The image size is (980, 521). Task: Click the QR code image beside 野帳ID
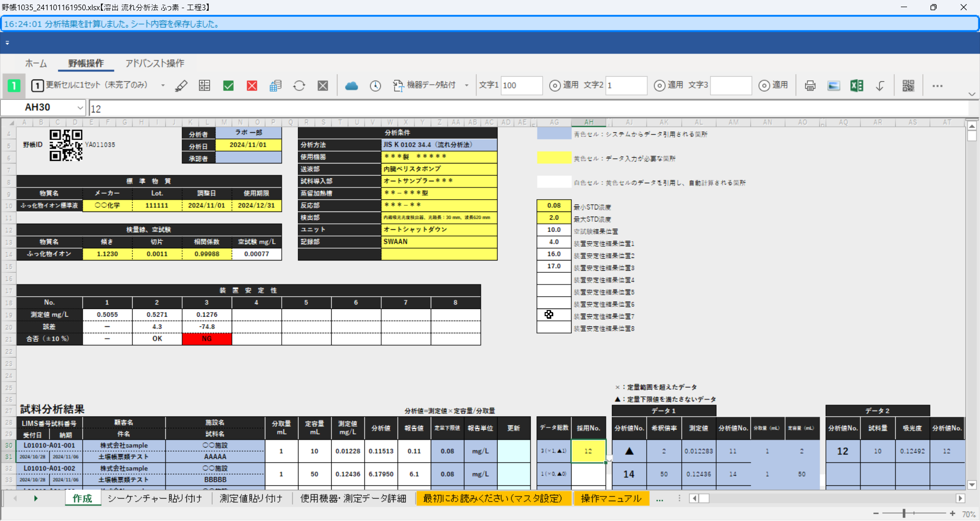tap(66, 146)
